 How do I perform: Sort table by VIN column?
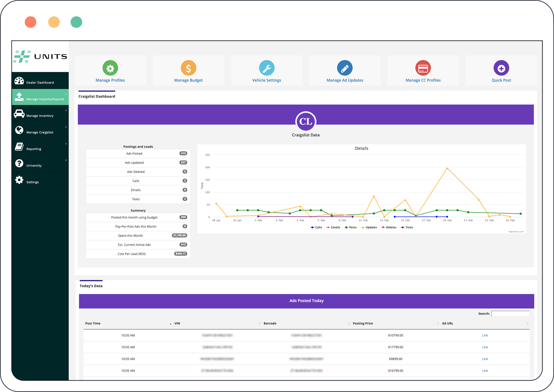coord(217,323)
